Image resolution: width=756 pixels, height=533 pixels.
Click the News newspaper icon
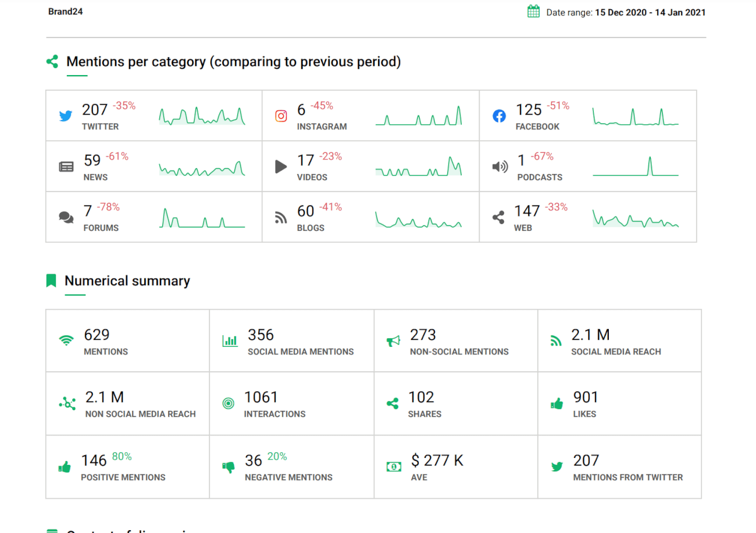click(x=66, y=167)
